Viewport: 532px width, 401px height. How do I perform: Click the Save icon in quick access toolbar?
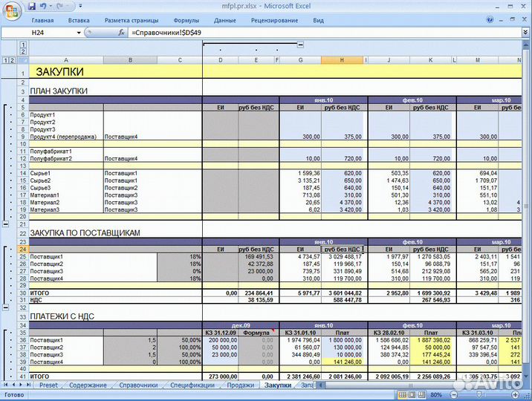pos(31,6)
